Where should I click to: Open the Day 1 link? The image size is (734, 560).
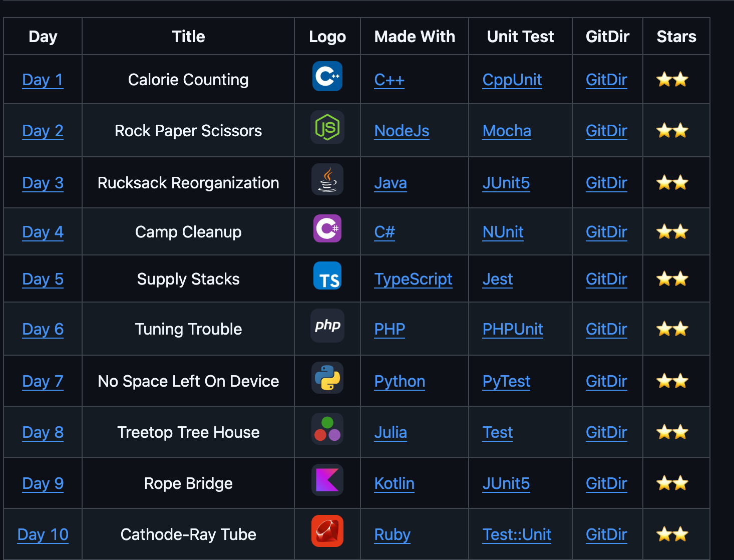tap(43, 80)
